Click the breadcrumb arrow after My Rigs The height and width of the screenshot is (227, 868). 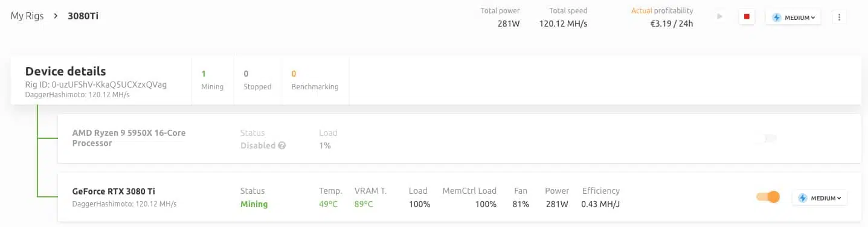pos(56,16)
